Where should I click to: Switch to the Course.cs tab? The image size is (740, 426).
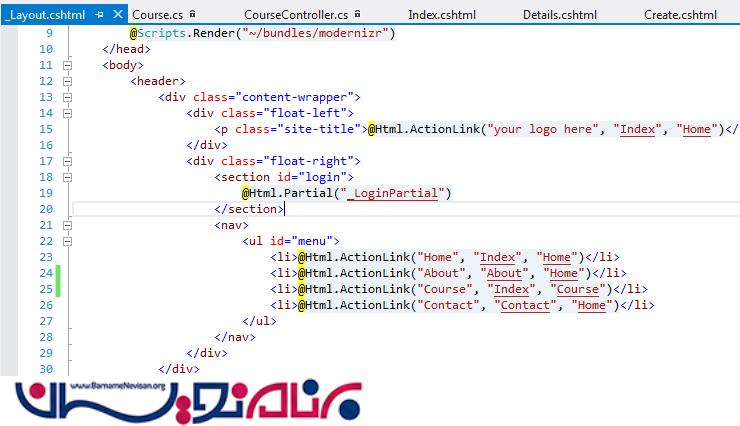[x=158, y=15]
